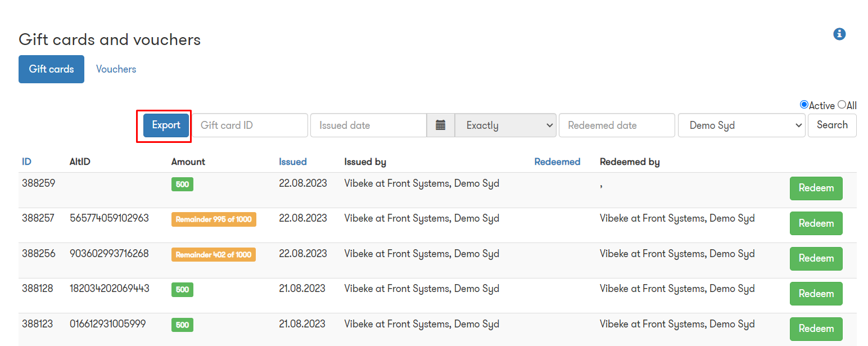Click the Gift cards and vouchers heading

(x=110, y=40)
